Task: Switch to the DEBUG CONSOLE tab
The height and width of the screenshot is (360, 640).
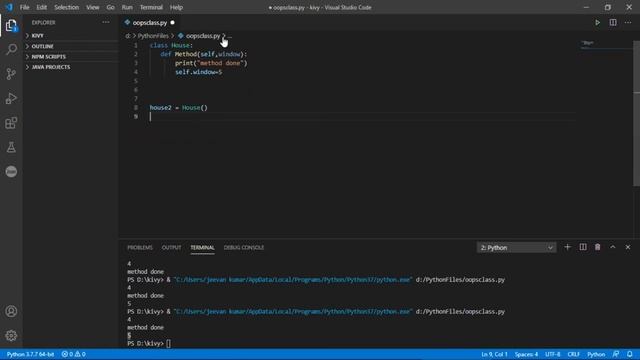Action: pos(244,247)
